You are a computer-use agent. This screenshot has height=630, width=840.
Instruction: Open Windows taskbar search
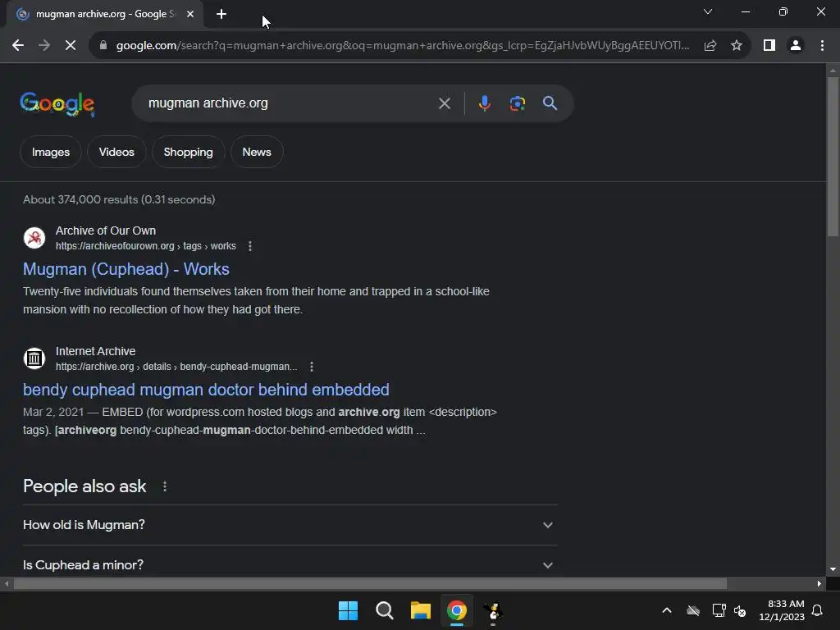(384, 610)
